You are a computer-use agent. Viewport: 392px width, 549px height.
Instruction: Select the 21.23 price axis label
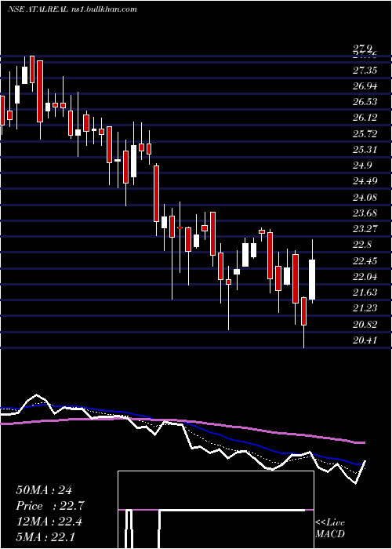click(365, 308)
